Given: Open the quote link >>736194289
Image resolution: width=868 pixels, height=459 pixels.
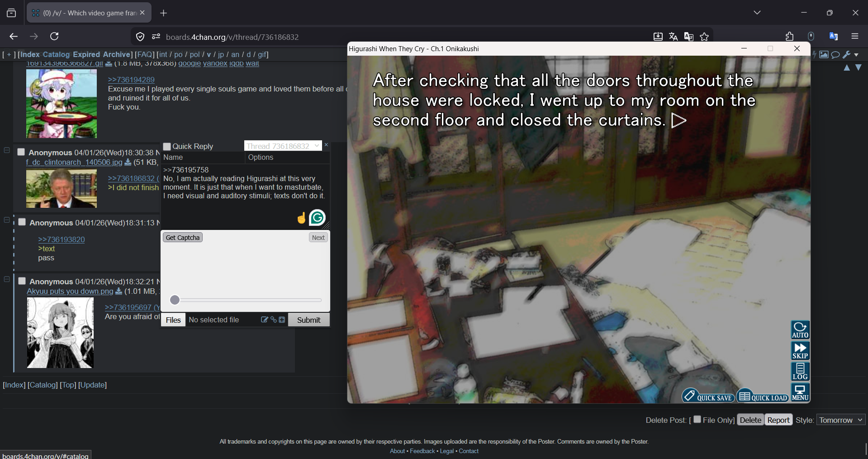Looking at the screenshot, I should [x=131, y=80].
